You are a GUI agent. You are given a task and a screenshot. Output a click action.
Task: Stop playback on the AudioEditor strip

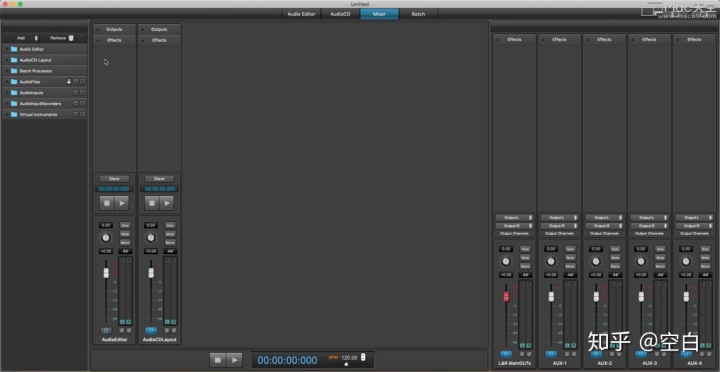[107, 203]
